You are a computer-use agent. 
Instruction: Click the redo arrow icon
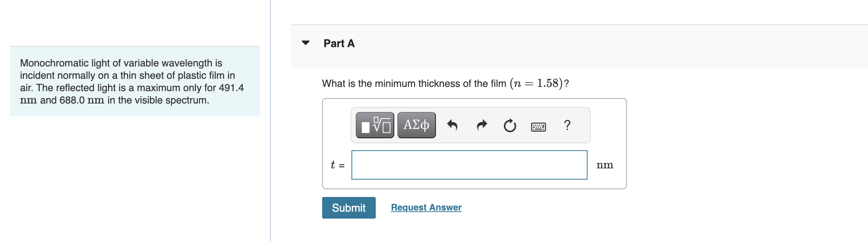(481, 125)
